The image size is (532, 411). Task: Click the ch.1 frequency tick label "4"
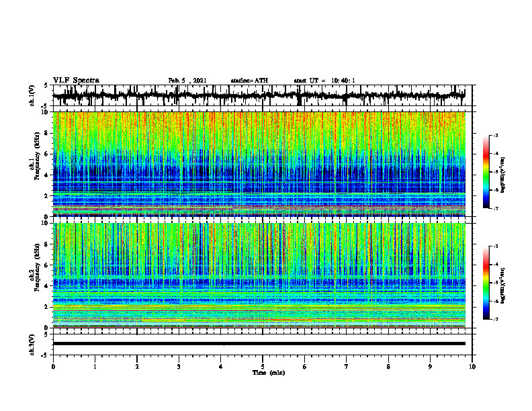pyautogui.click(x=46, y=175)
